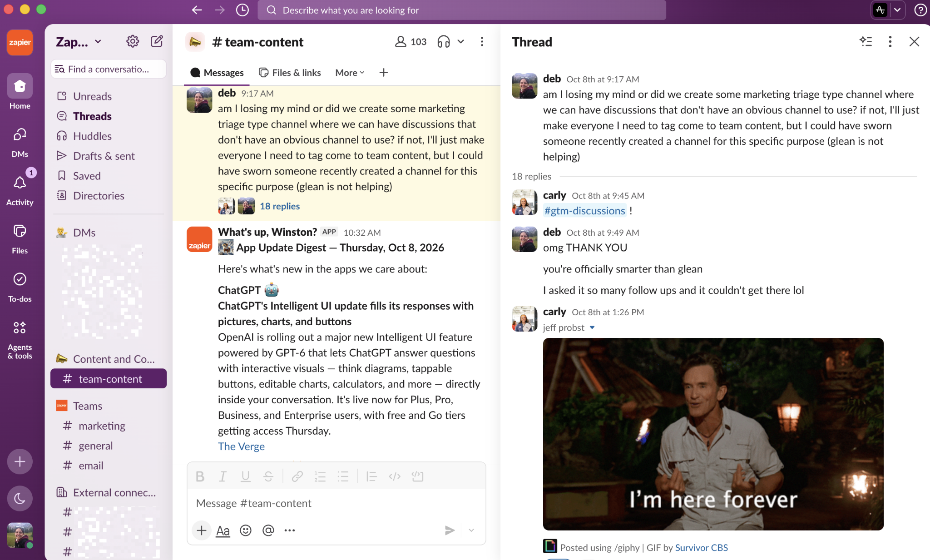Toggle italic formatting in composer
Image resolution: width=930 pixels, height=560 pixels.
click(223, 476)
